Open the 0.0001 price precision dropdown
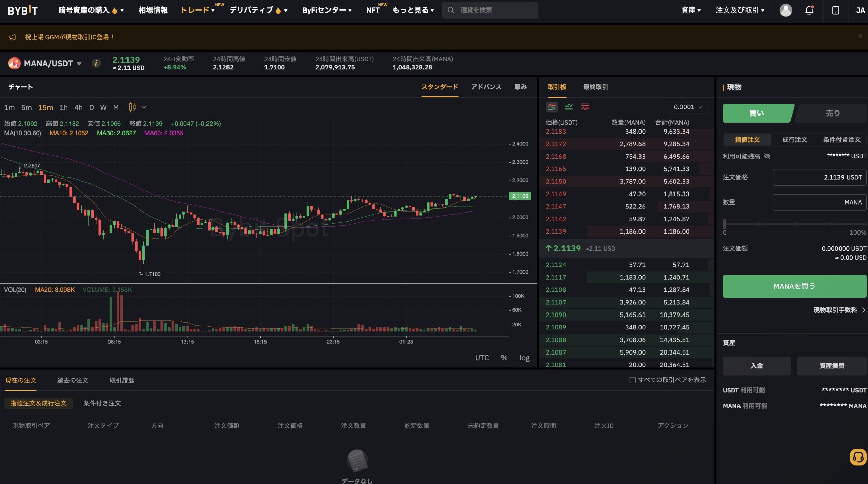Image resolution: width=868 pixels, height=484 pixels. (688, 107)
